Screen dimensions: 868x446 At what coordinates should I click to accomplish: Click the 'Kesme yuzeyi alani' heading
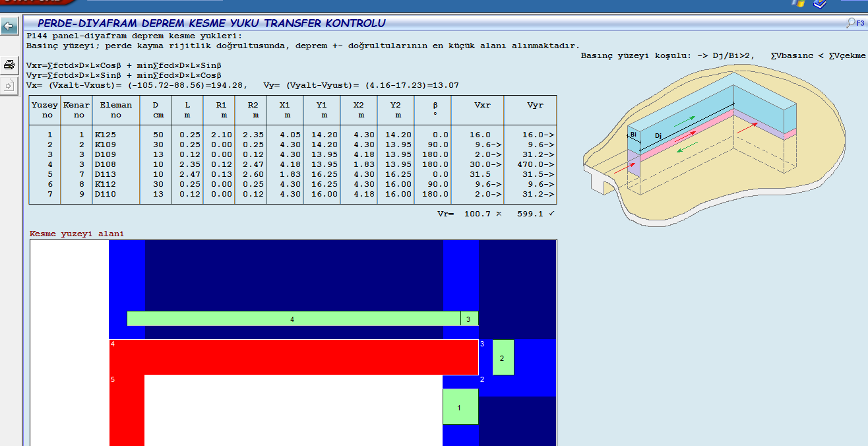77,234
